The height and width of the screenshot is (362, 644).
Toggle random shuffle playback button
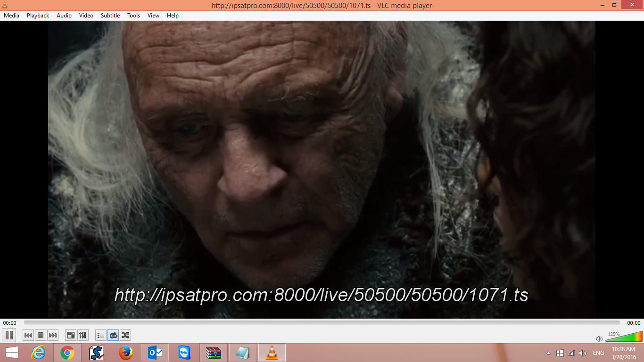pyautogui.click(x=125, y=335)
